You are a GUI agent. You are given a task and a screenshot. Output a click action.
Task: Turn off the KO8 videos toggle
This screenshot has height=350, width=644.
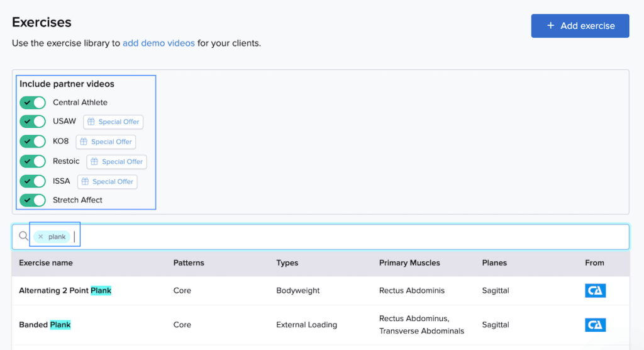click(33, 142)
